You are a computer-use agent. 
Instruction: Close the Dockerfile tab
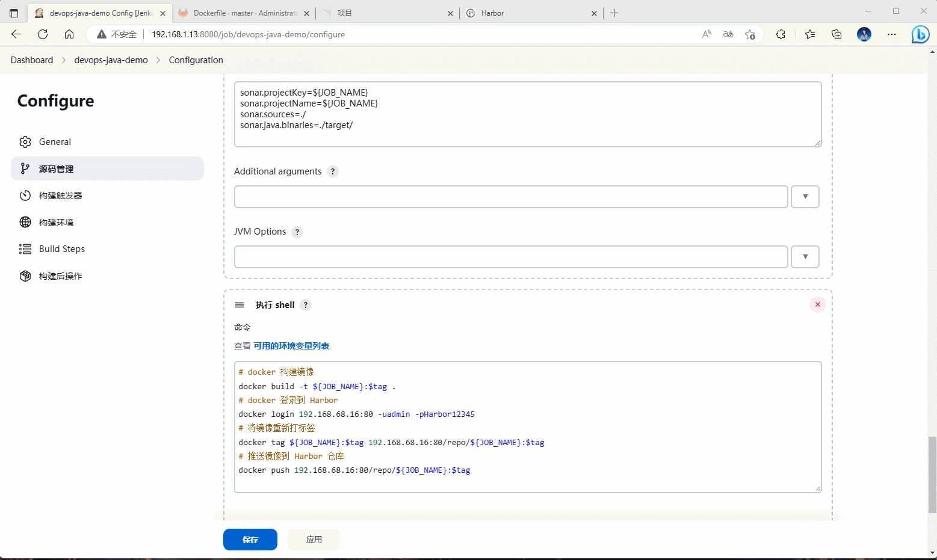tap(306, 13)
